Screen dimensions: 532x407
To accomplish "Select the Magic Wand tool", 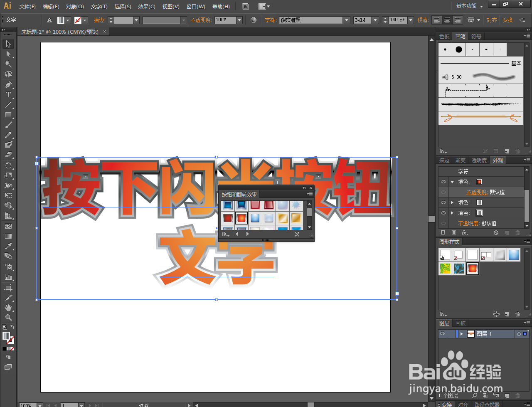I will click(x=7, y=64).
